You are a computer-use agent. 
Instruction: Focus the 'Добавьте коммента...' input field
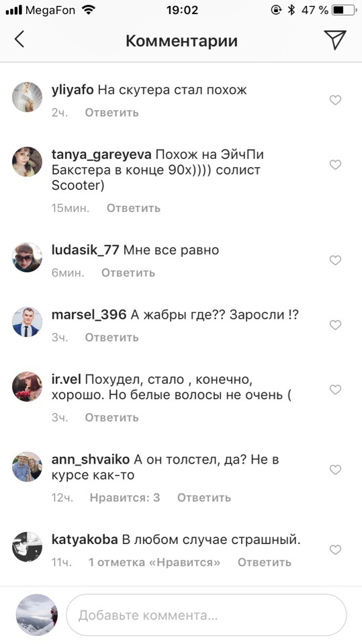[206, 615]
